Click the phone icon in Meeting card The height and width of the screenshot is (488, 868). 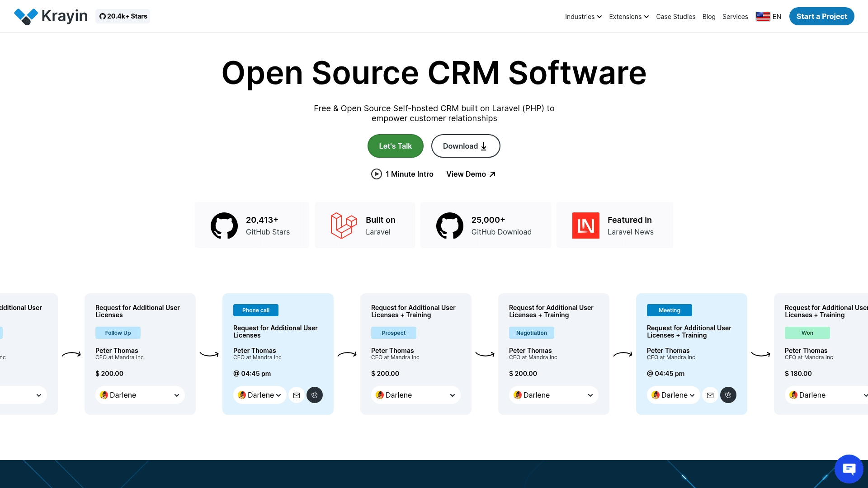[728, 395]
